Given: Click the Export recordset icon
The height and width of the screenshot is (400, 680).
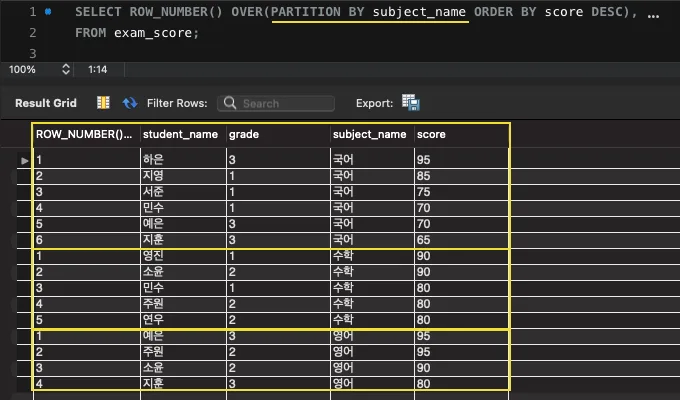Looking at the screenshot, I should point(410,102).
